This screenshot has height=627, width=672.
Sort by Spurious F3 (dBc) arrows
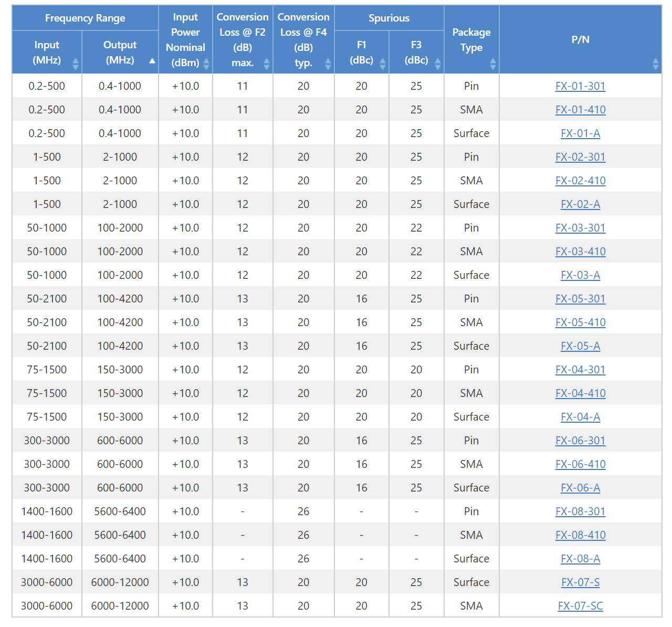tap(438, 64)
